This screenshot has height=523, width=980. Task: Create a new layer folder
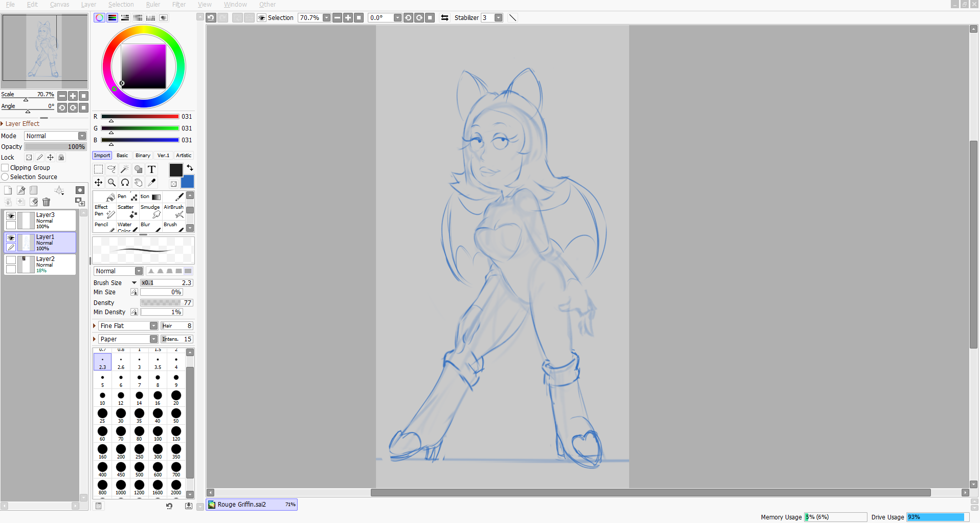(x=34, y=190)
